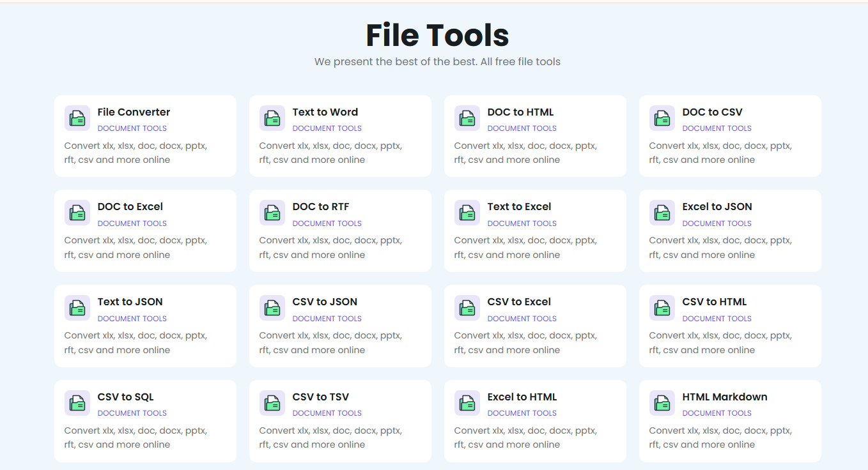Click the description text on CSV to SQL card
The image size is (868, 470).
coord(136,437)
